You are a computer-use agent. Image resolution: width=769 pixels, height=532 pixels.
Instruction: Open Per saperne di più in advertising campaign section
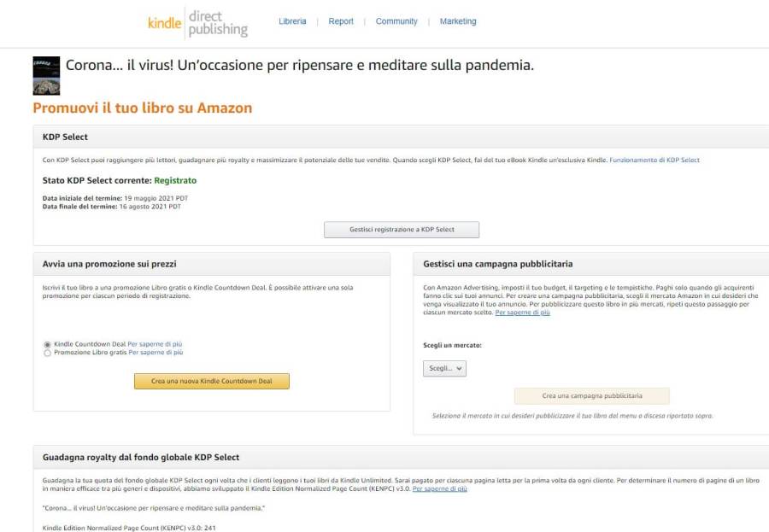click(522, 313)
